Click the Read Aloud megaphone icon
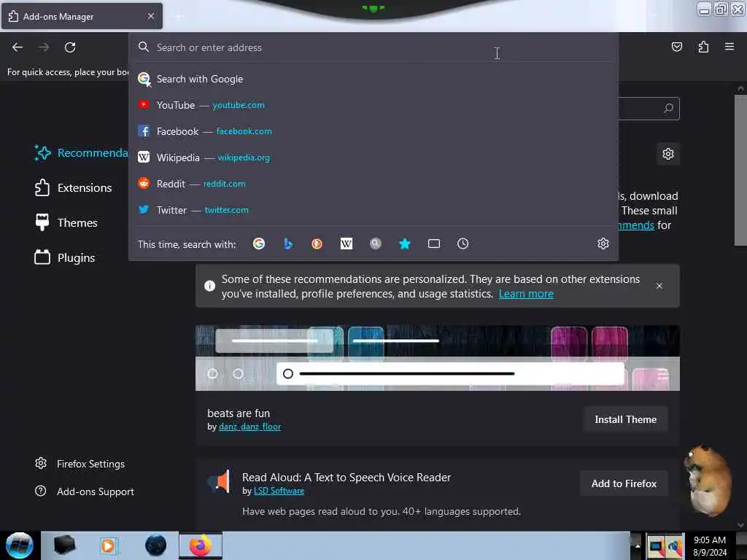 219,481
